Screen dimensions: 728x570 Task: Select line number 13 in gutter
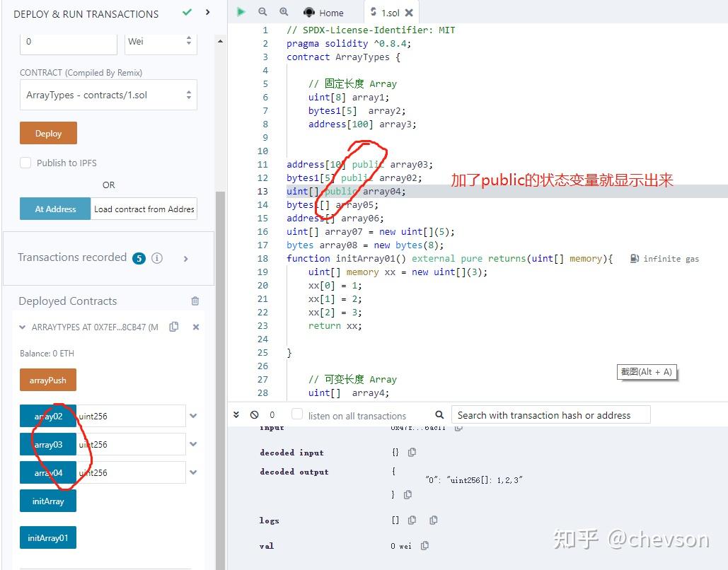click(x=262, y=191)
